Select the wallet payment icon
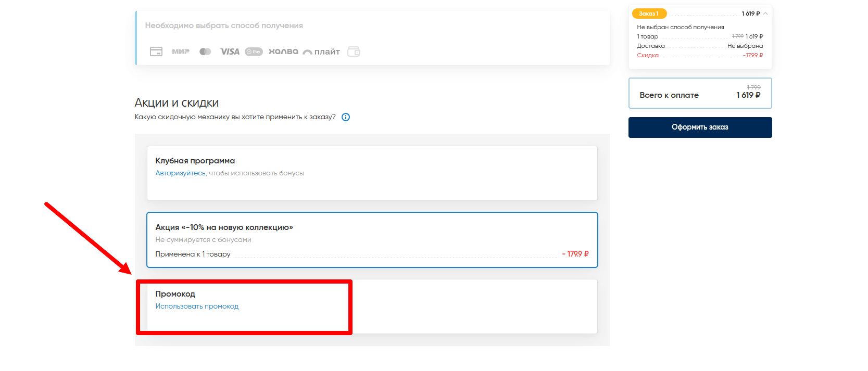The image size is (868, 371). 354,52
